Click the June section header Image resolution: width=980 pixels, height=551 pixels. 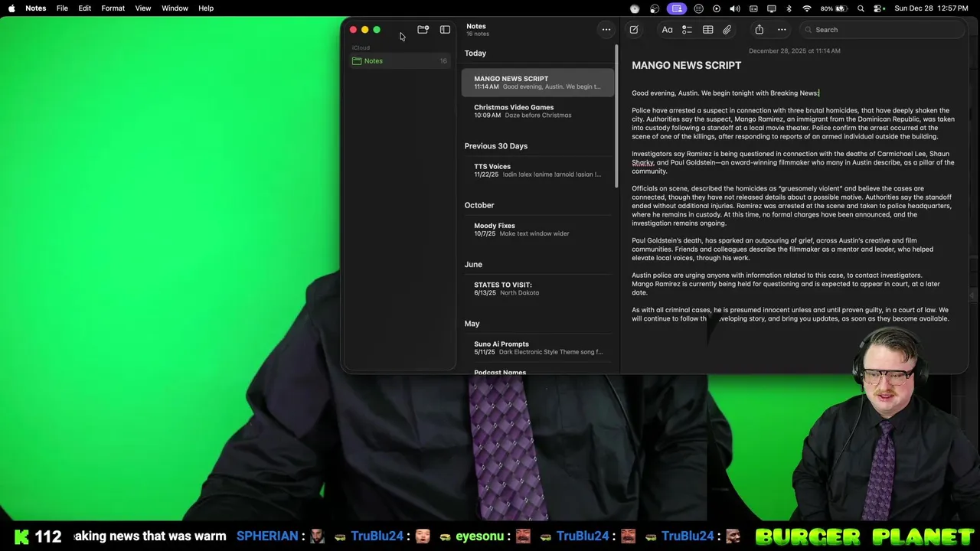click(x=473, y=265)
